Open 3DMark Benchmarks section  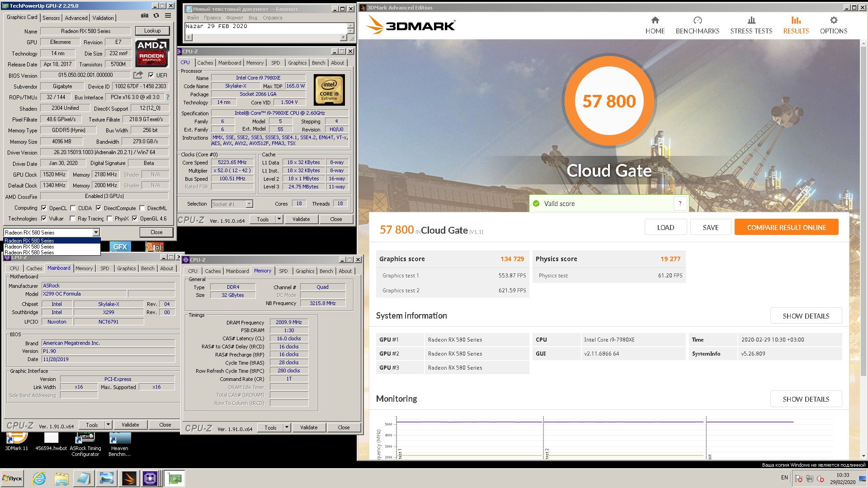(x=698, y=25)
